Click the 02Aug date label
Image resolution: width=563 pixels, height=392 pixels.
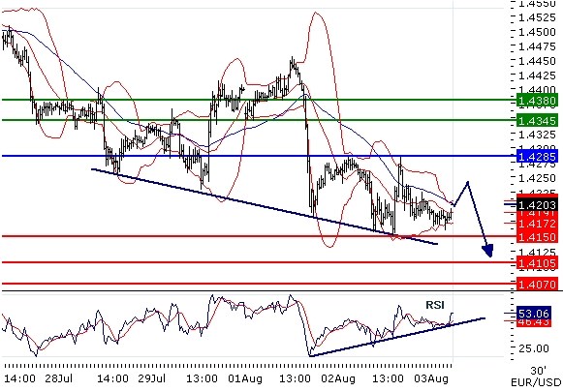338,378
